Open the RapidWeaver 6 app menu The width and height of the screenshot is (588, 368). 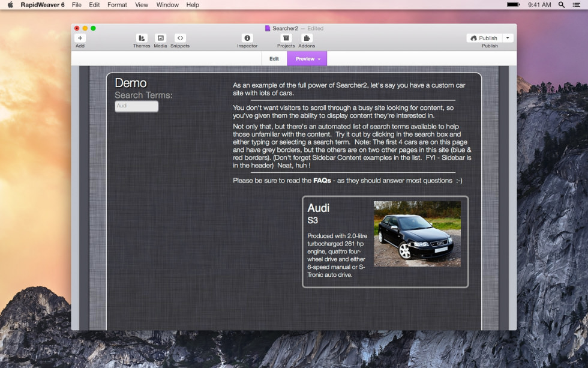(43, 5)
